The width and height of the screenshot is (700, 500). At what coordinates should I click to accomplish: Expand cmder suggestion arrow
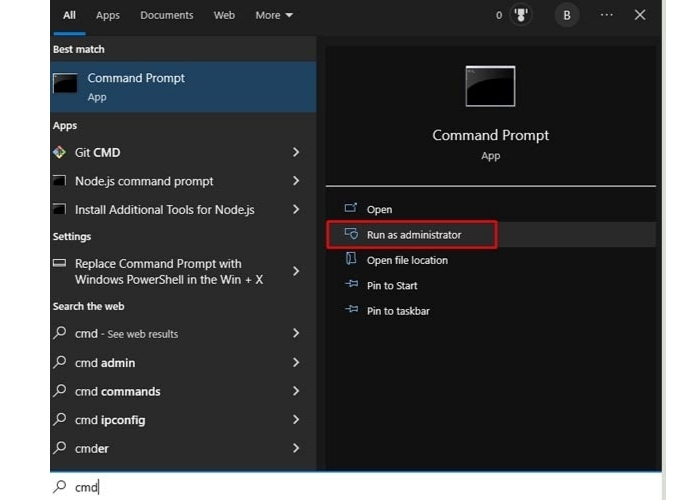point(296,448)
